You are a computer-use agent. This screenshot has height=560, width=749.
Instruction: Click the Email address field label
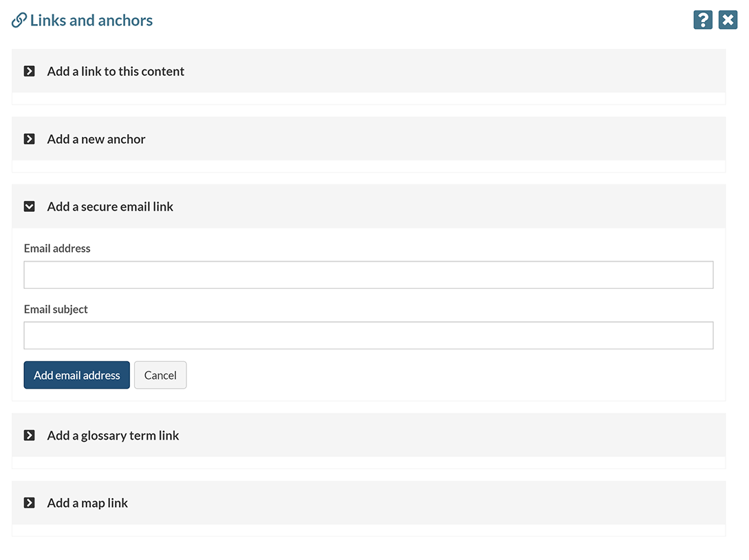[57, 248]
